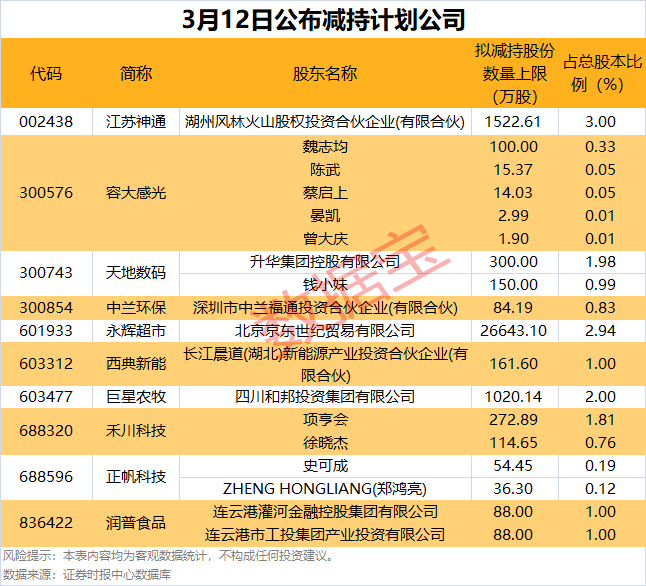The height and width of the screenshot is (586, 646).
Task: Click the 占总股本比例 column header
Action: pyautogui.click(x=602, y=74)
